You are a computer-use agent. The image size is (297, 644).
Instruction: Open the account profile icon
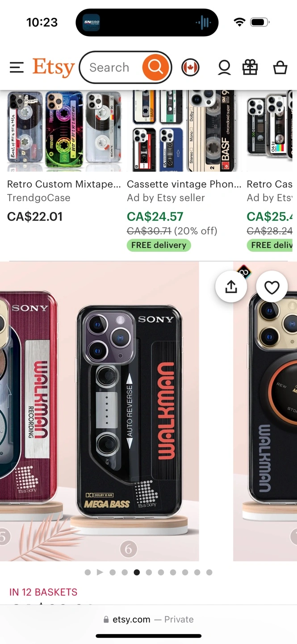[x=224, y=68]
